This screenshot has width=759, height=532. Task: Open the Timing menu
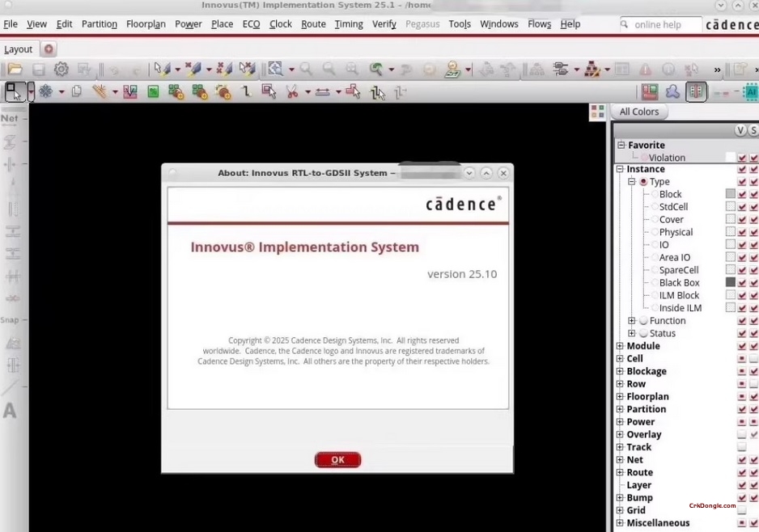[349, 24]
